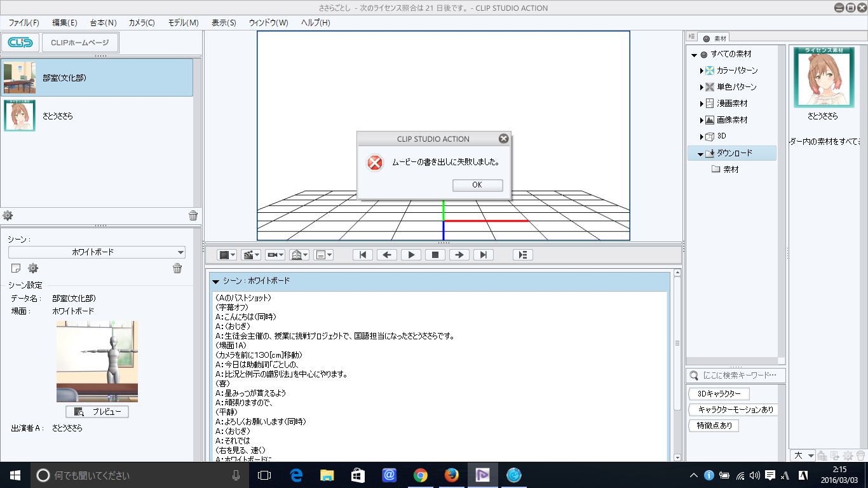Click the clapperboard icon in the toolbar
The image size is (868, 488).
[x=248, y=255]
